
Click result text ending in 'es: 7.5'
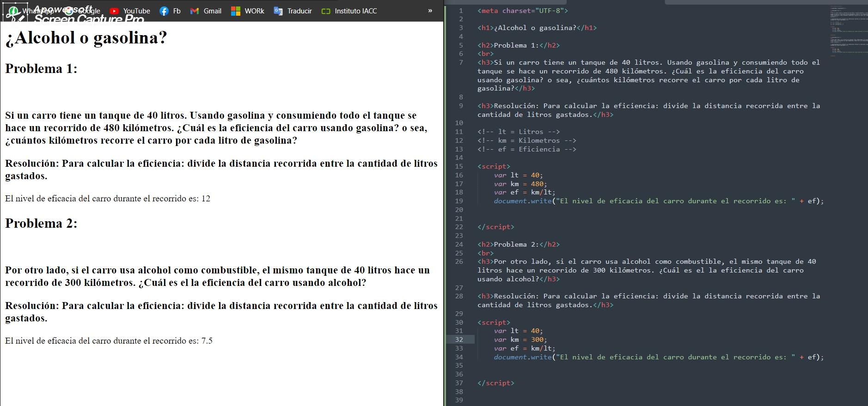109,341
